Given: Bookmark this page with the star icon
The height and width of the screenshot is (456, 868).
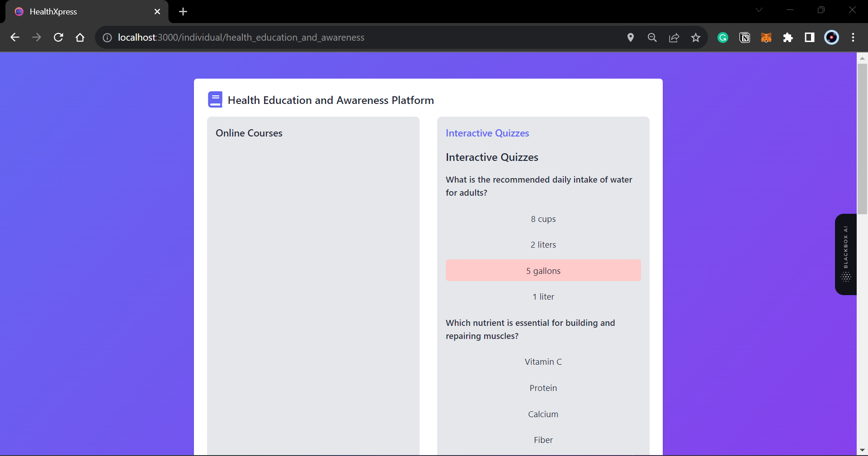Looking at the screenshot, I should pos(696,38).
